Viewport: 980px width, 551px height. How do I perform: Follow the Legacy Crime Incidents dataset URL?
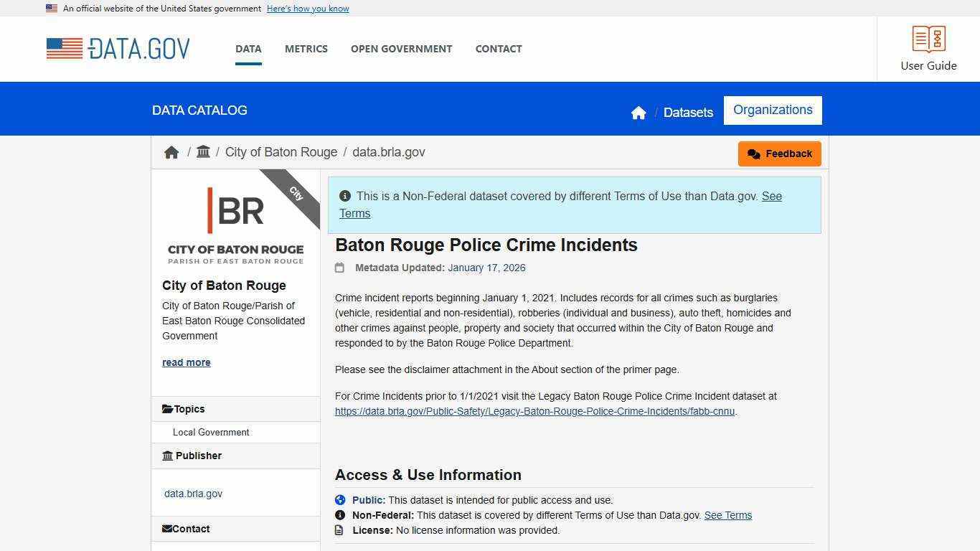(x=534, y=411)
